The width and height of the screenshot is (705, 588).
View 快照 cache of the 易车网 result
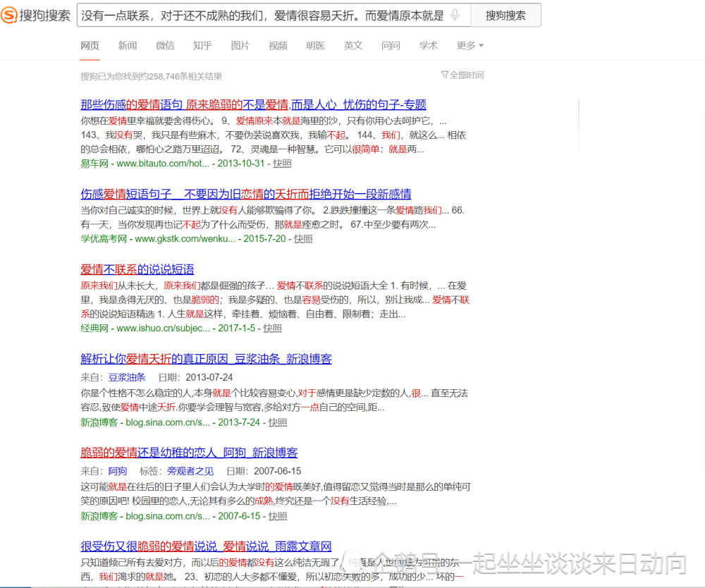282,164
